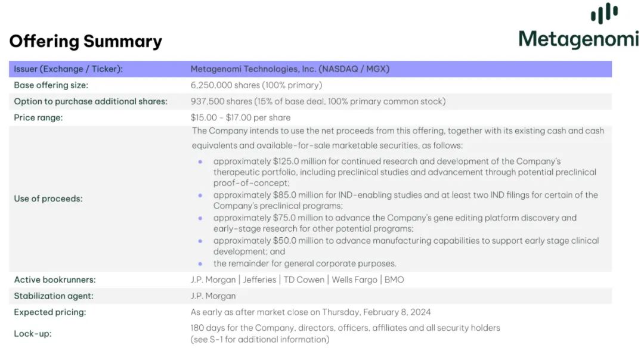Select the "Use of proceeds:" label

pyautogui.click(x=48, y=198)
